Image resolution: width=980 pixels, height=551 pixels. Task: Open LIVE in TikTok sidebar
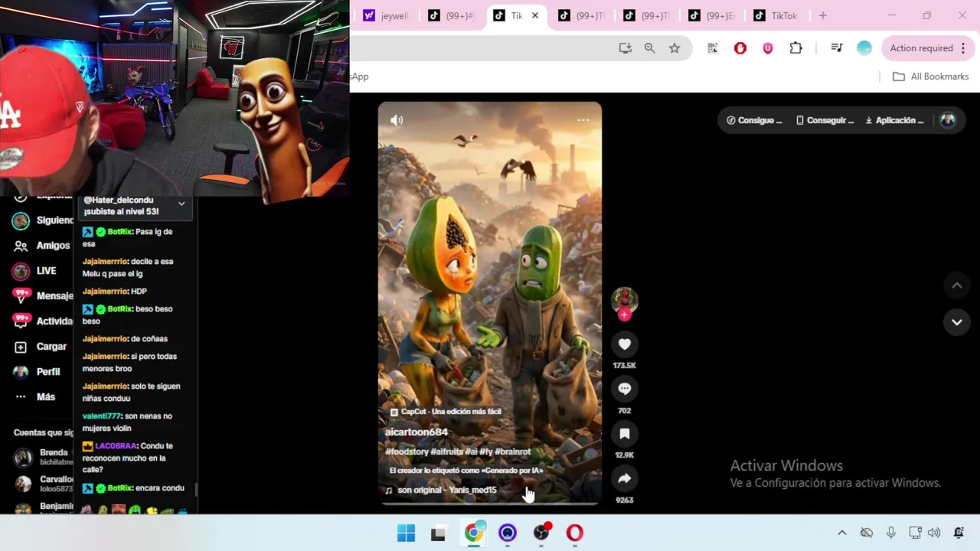click(x=35, y=271)
